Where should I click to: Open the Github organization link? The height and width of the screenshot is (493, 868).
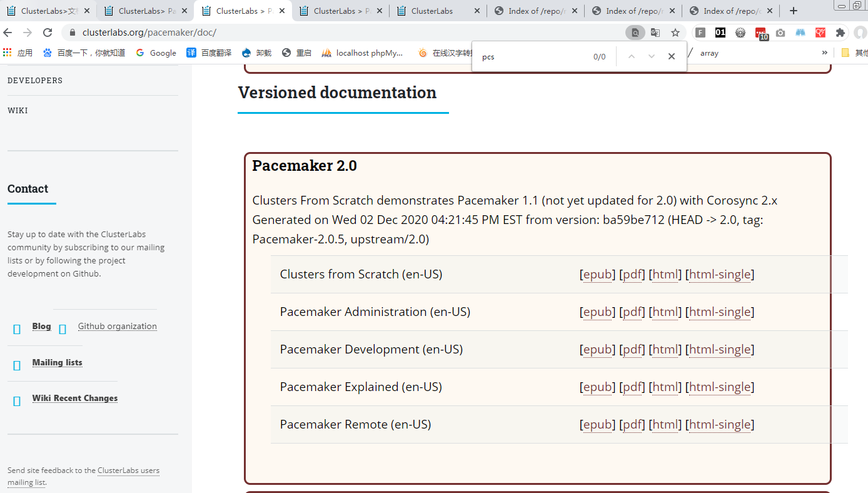coord(117,326)
